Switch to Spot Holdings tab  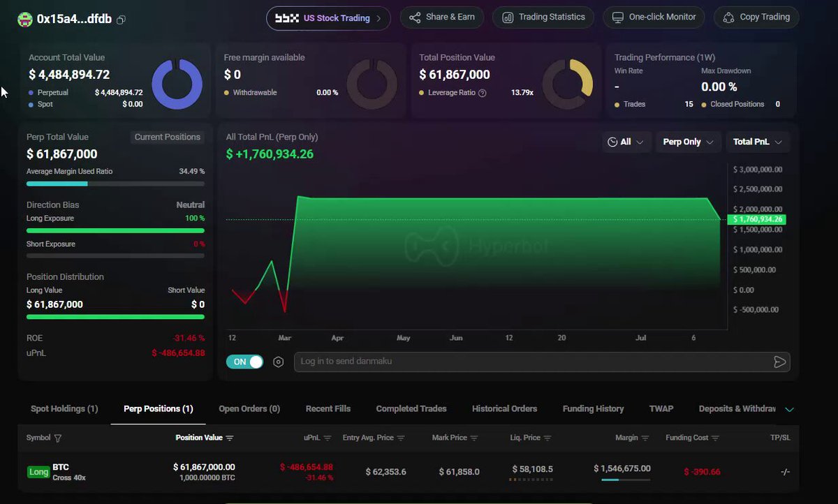point(64,409)
